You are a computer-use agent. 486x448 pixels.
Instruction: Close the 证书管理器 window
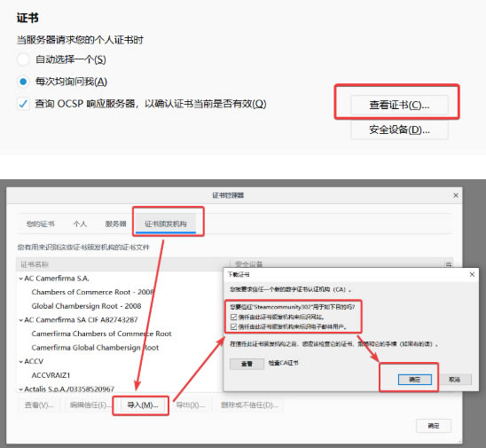tap(456, 195)
